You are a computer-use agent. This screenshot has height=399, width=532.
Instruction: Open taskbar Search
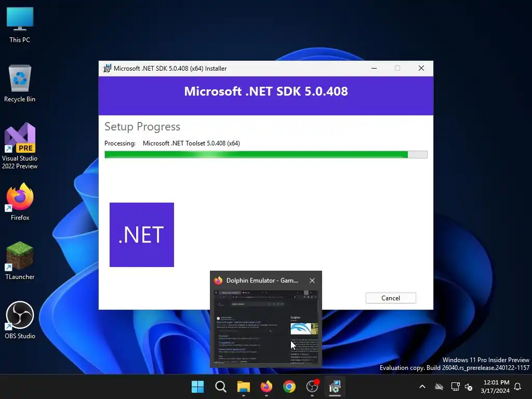click(x=220, y=387)
